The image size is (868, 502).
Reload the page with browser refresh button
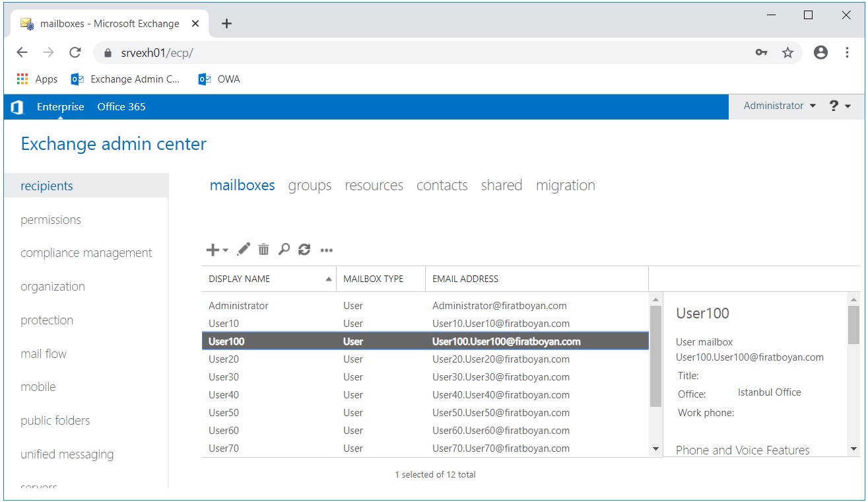click(x=75, y=53)
